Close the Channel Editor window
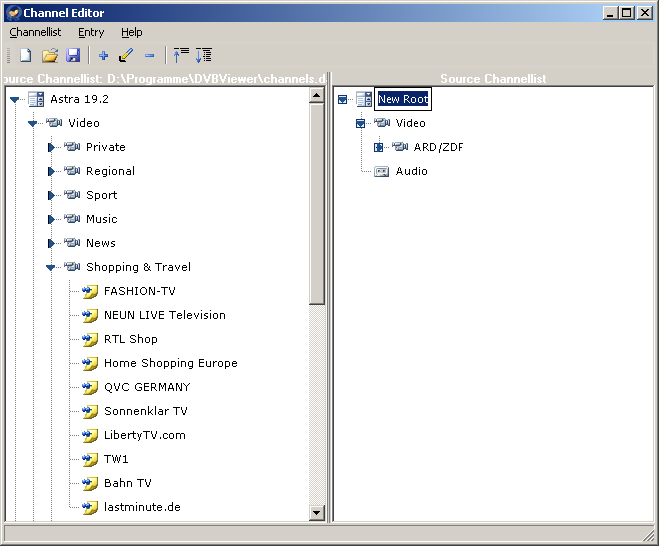This screenshot has height=546, width=659. pos(645,13)
